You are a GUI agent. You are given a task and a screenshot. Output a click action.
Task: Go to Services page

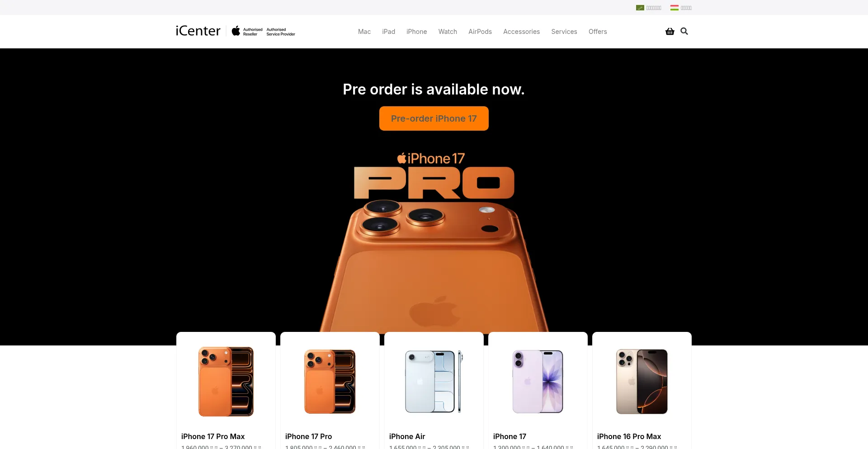(564, 32)
